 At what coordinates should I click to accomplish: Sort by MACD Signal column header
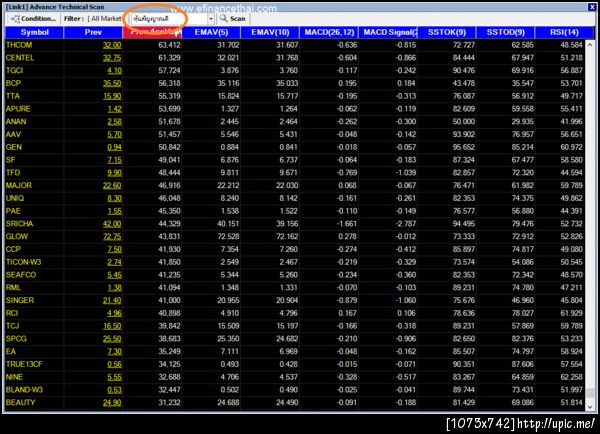point(388,32)
